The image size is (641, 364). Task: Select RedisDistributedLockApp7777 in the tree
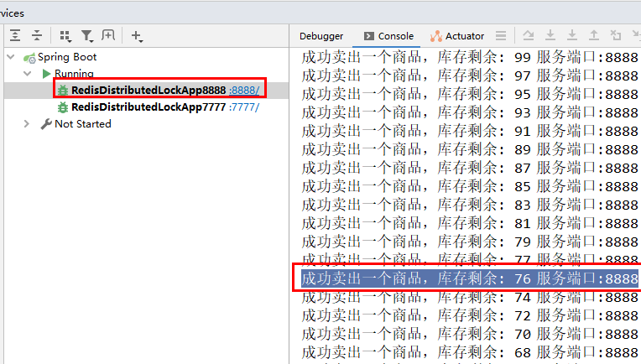point(149,107)
